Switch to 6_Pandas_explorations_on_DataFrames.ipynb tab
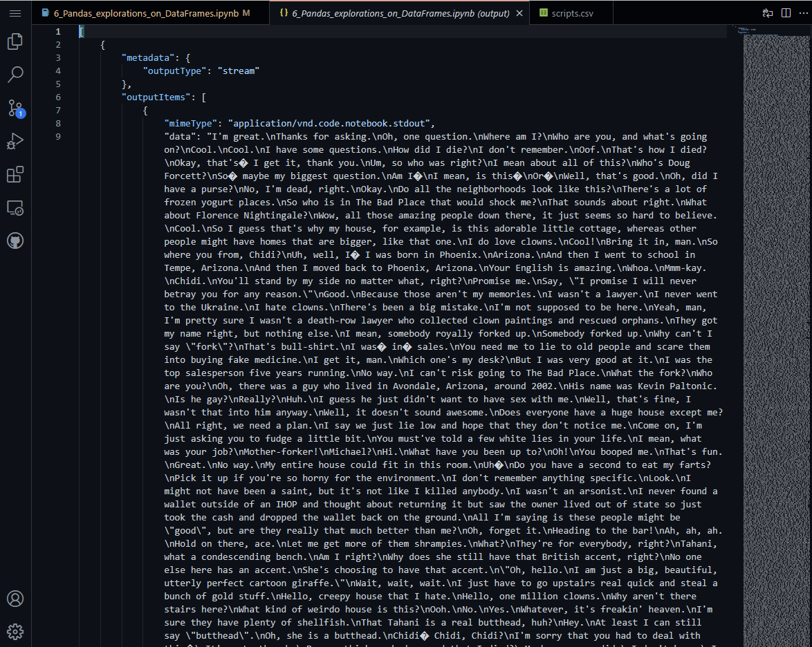This screenshot has height=647, width=812. [x=151, y=13]
